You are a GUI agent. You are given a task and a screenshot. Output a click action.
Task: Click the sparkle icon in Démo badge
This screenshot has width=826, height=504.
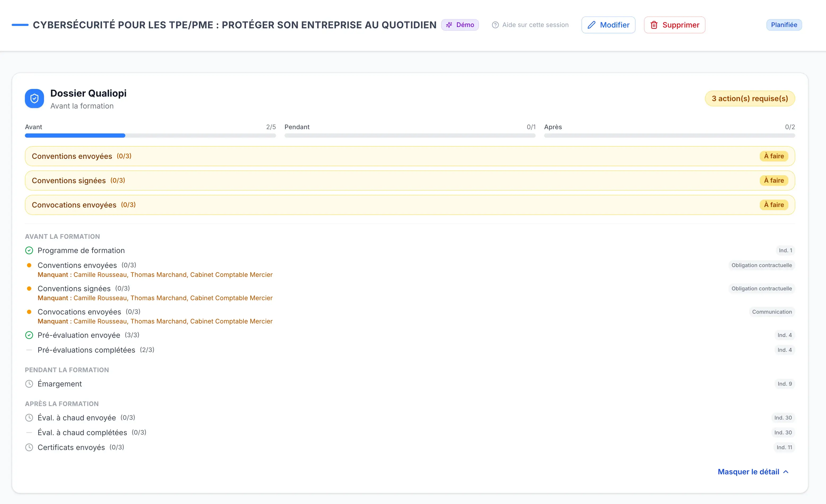coord(449,25)
